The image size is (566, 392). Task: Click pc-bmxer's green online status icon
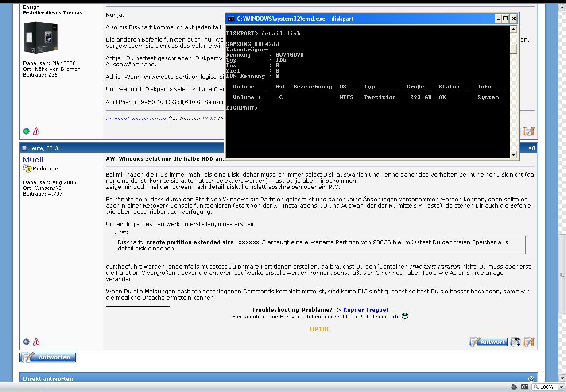[26, 131]
